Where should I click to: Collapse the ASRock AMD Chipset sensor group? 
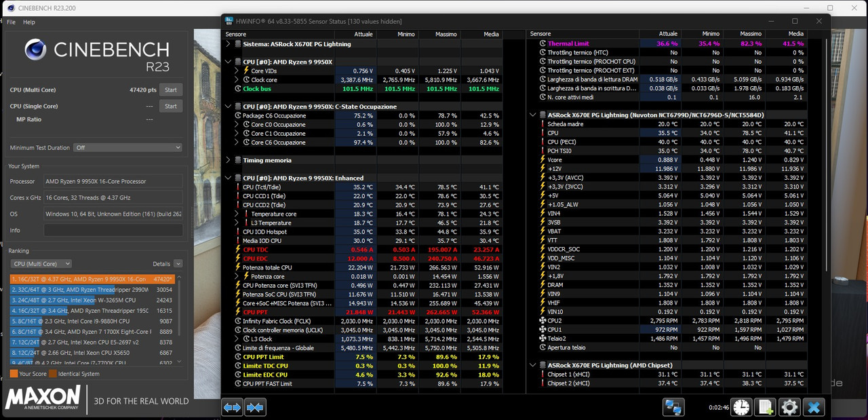(532, 365)
